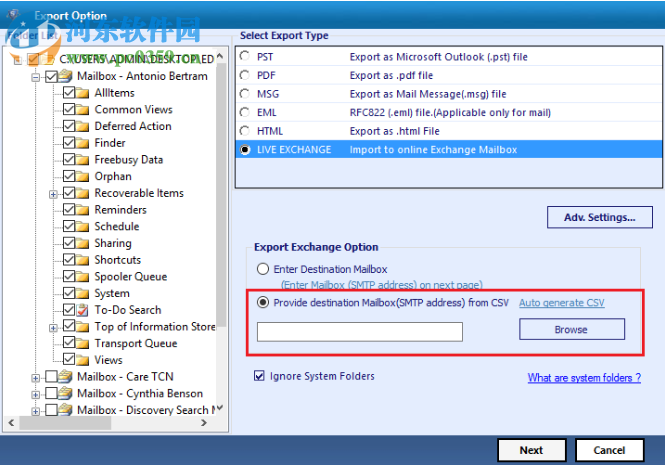Click the Orphan folder icon

coord(83,176)
